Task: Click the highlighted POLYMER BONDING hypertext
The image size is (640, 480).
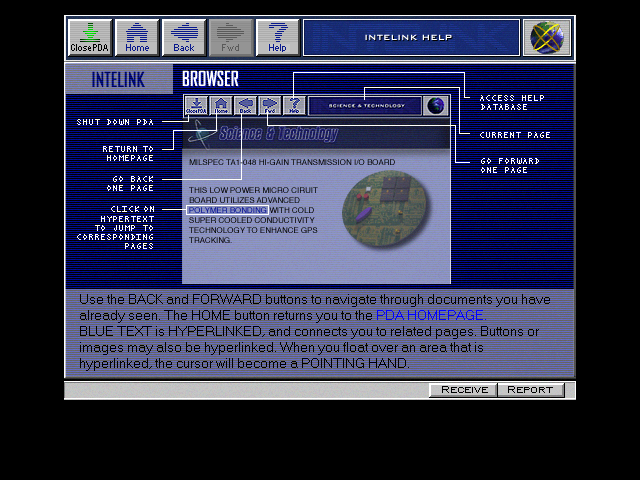Action: (227, 210)
